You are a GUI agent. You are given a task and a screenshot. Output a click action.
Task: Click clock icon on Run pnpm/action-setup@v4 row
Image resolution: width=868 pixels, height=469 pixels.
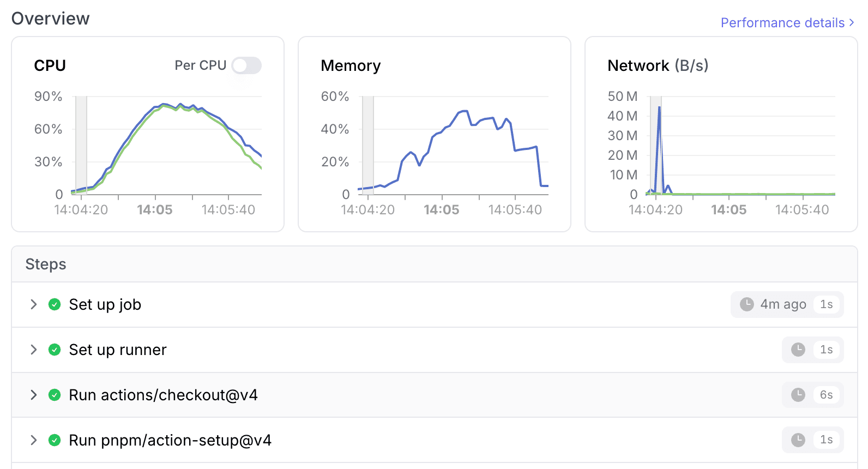pos(798,440)
